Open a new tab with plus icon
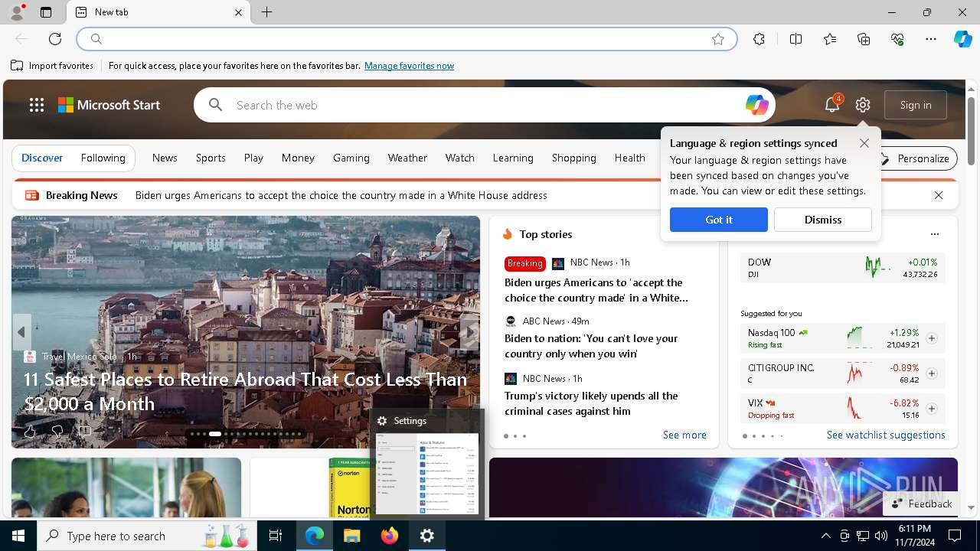 [x=266, y=12]
